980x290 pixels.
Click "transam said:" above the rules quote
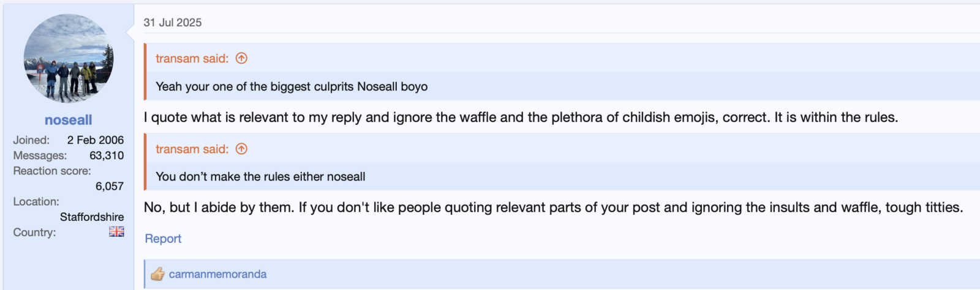[x=192, y=149]
